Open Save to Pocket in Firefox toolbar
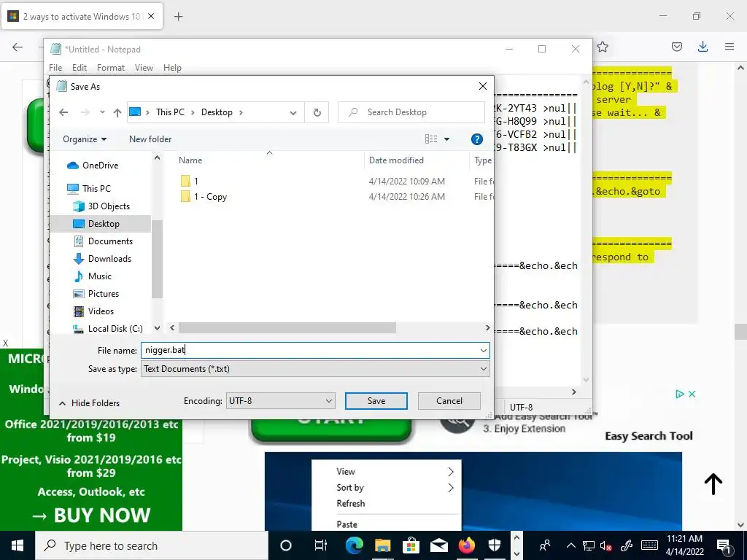The width and height of the screenshot is (747, 560). (x=676, y=47)
